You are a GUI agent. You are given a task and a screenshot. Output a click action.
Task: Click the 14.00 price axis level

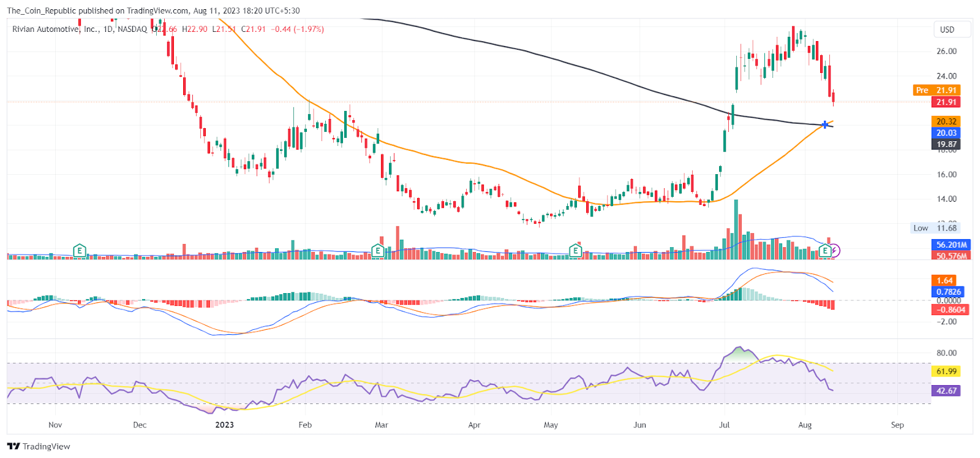(946, 199)
